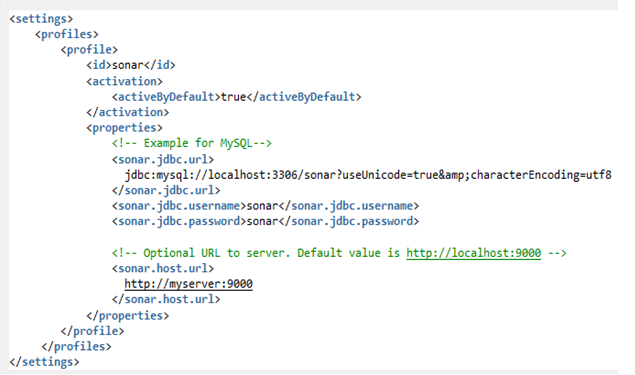This screenshot has height=375, width=635.
Task: Click the opening settings tag
Action: click(x=41, y=19)
